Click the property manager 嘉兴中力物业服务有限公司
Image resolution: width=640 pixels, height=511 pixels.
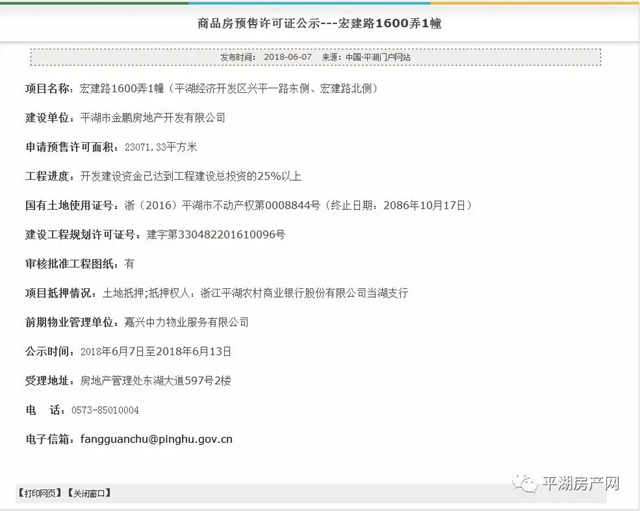186,322
